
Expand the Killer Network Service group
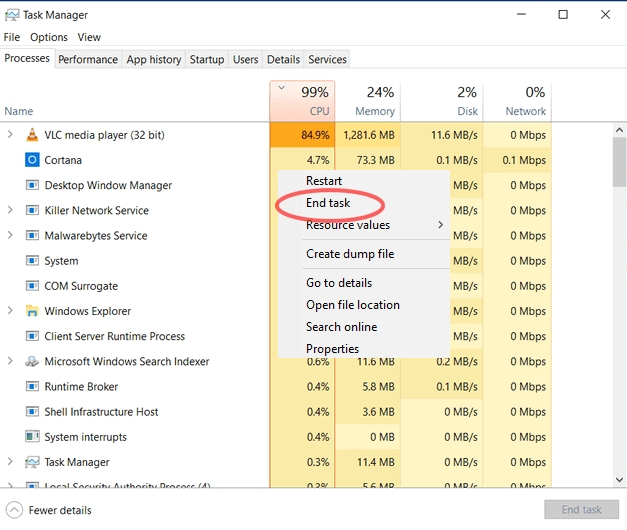[x=10, y=210]
